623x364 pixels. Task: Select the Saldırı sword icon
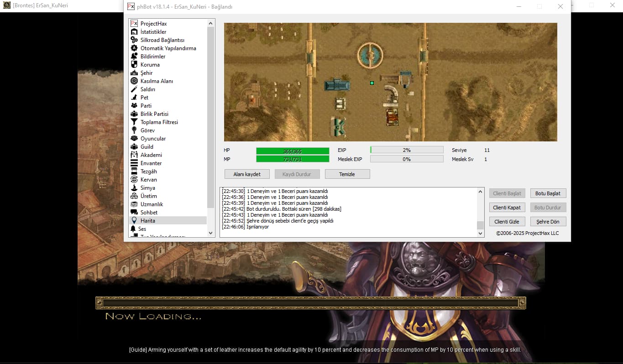134,89
